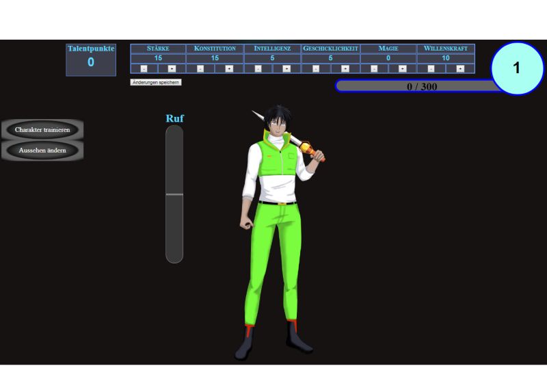Click the 0 / 300 experience bar
The width and height of the screenshot is (547, 392).
tap(417, 86)
